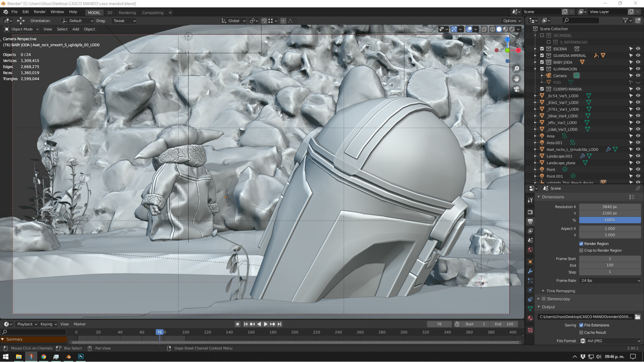Viewport: 644px width, 362px height.
Task: Toggle camera view gizmo in viewport
Action: [516, 89]
